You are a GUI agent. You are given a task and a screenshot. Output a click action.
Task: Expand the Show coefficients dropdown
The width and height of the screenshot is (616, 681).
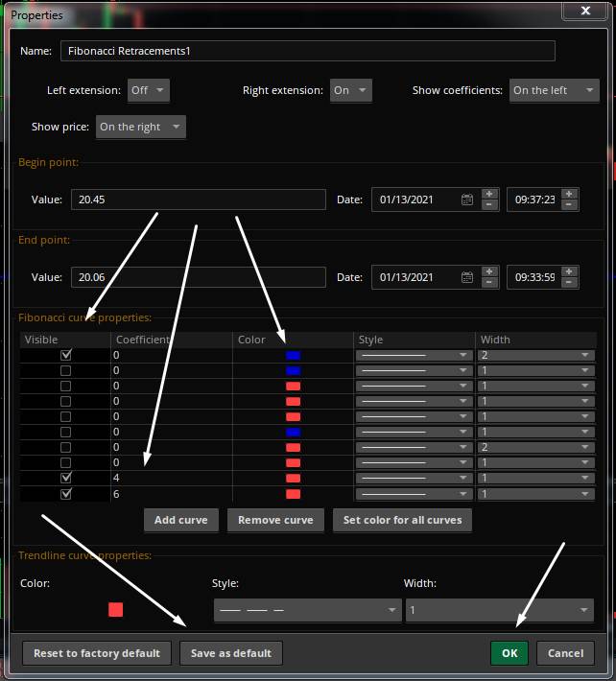point(554,90)
